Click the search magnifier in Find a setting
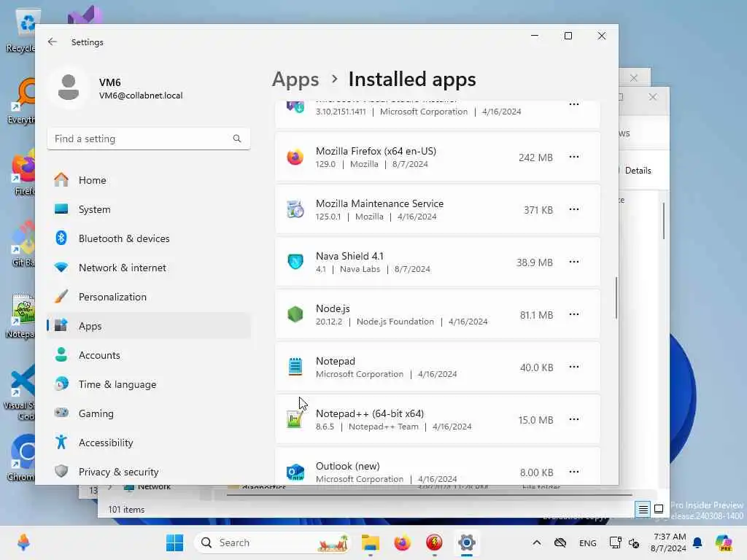Screen dimensions: 747x560 tap(237, 139)
